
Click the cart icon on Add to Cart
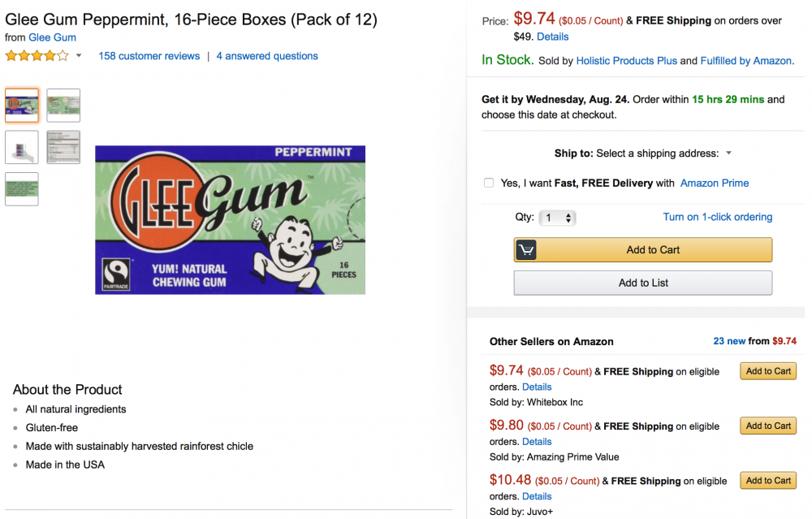click(526, 250)
